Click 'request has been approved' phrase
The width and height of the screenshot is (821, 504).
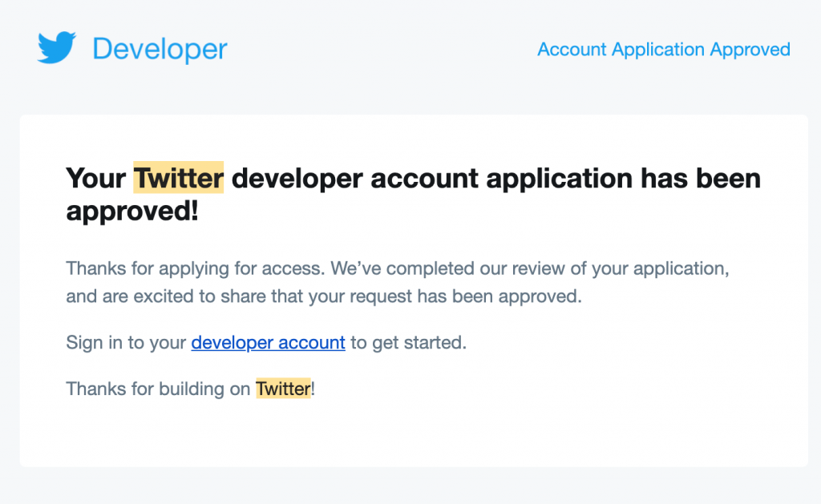[466, 296]
